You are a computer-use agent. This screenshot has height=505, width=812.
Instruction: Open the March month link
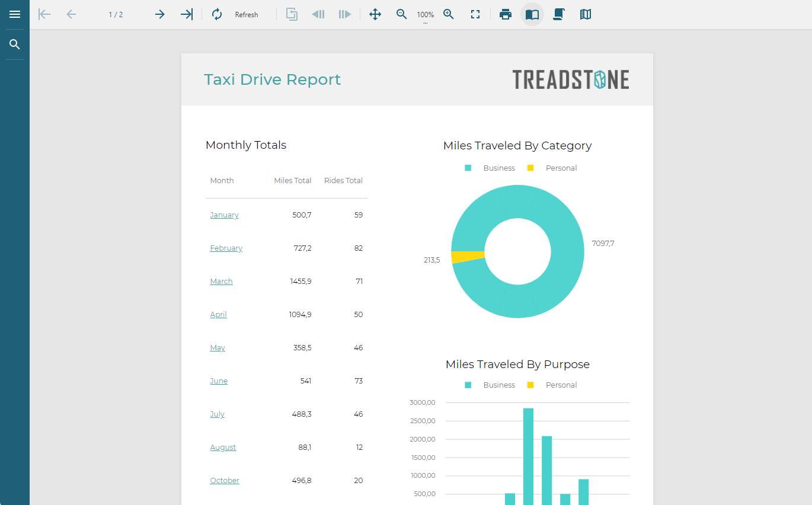[221, 282]
